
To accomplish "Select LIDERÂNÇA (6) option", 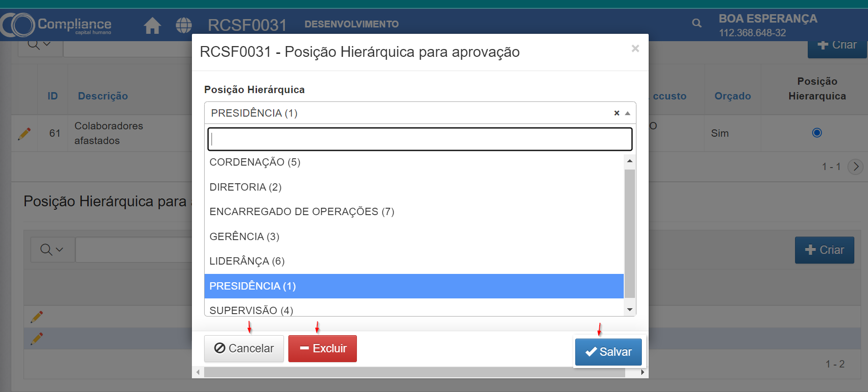I will [414, 261].
